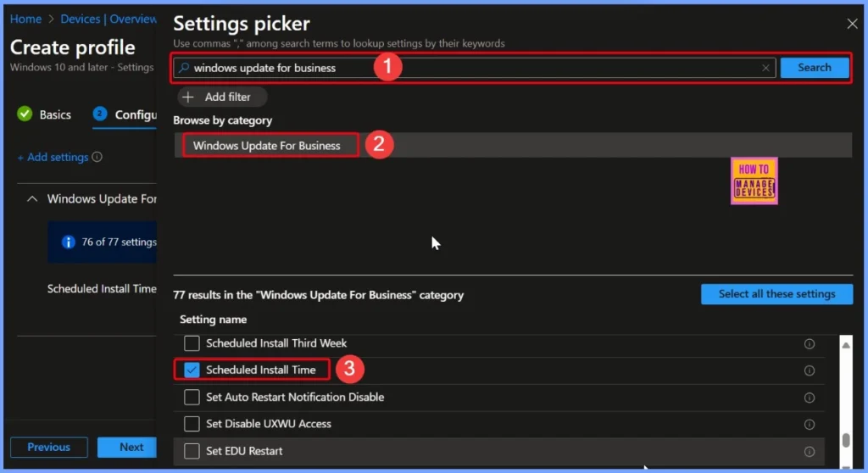Click the settings list scrollbar thumb
The width and height of the screenshot is (868, 473).
[x=845, y=440]
